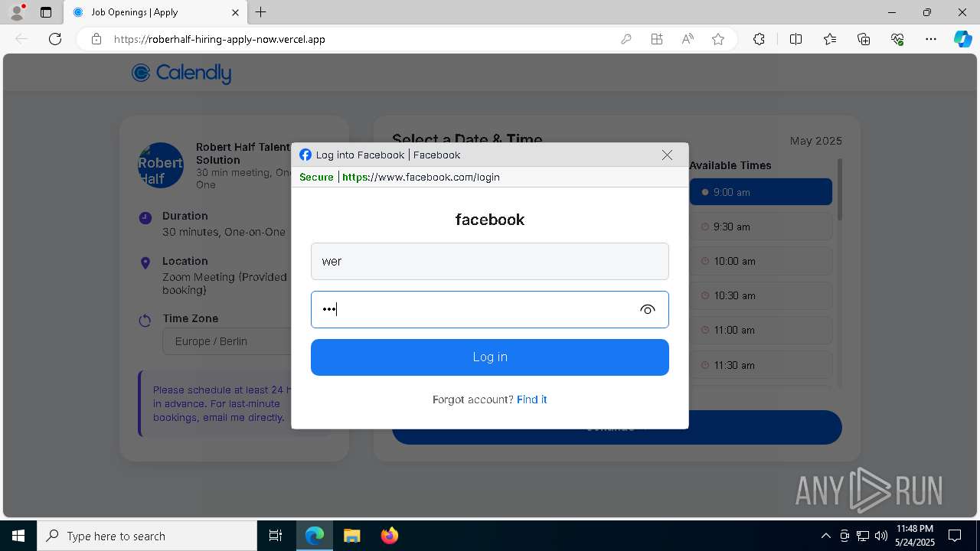Toggle password visibility eye icon

coord(648,309)
